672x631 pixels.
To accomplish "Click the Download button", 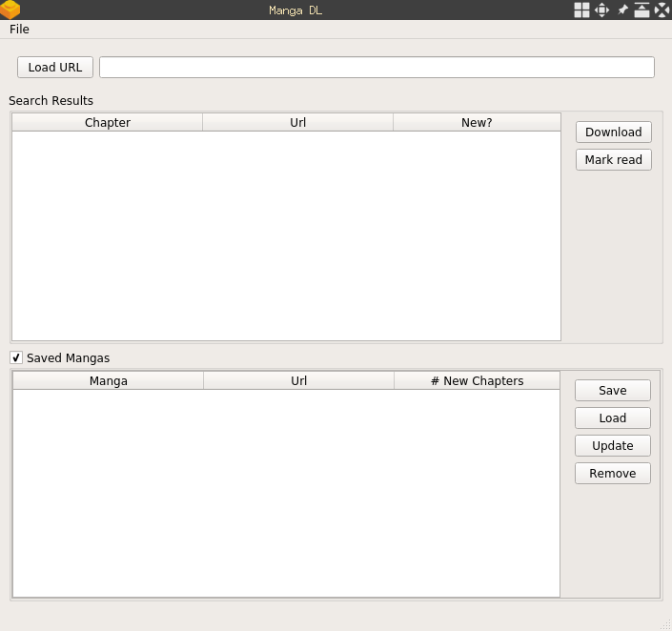I will (613, 132).
